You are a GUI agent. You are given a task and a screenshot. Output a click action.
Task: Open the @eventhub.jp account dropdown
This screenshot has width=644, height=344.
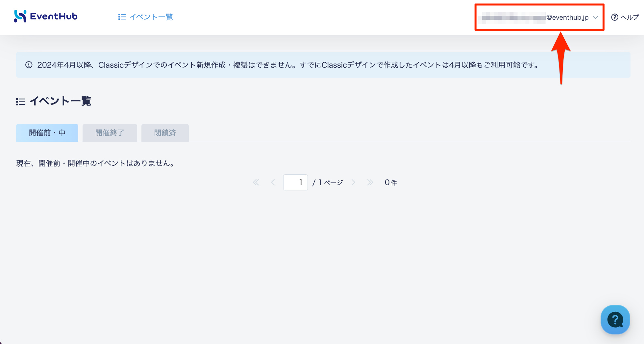pyautogui.click(x=539, y=17)
